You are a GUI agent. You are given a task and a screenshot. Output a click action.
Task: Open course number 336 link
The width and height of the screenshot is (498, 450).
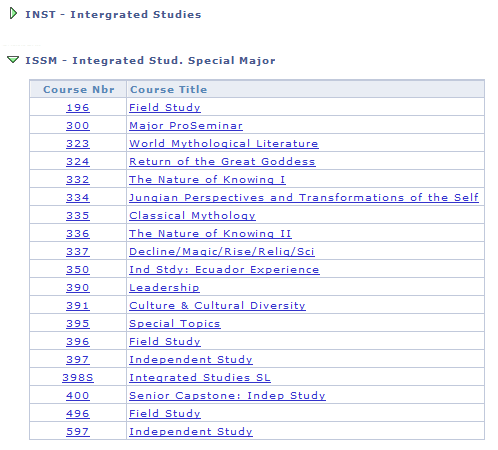click(x=78, y=234)
